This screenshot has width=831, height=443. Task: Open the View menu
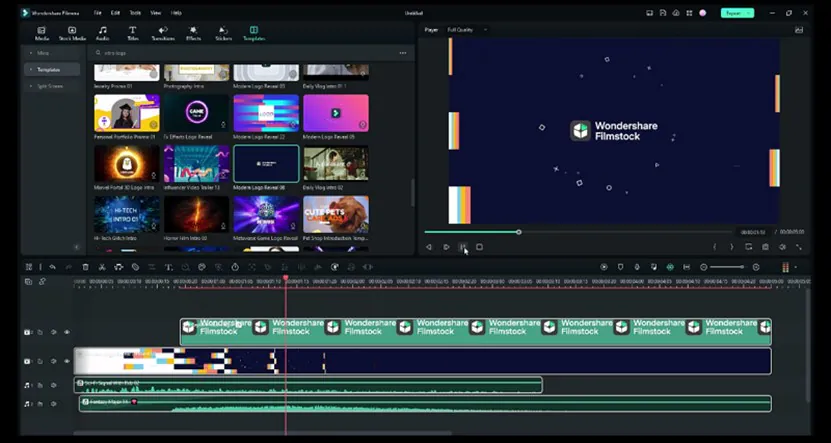155,13
